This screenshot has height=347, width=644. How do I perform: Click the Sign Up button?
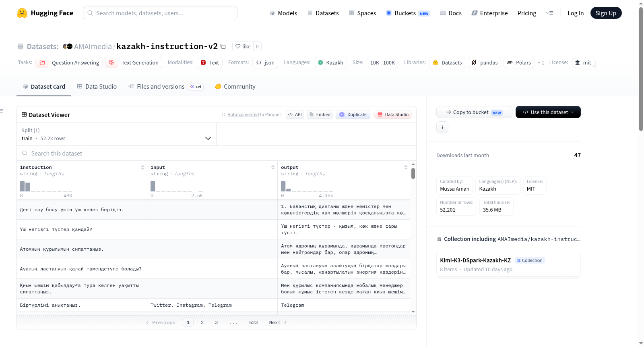click(x=606, y=13)
